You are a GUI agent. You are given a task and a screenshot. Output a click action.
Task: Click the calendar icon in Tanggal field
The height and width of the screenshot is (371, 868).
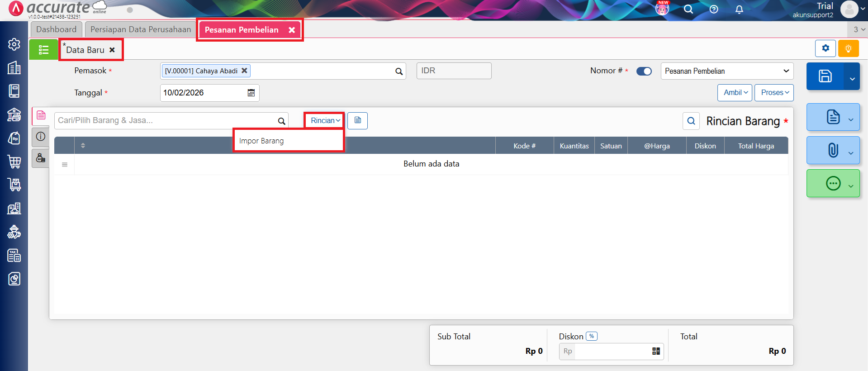tap(251, 93)
